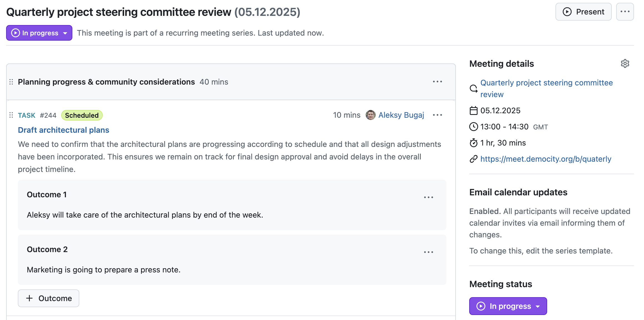Open the ellipsis menu on Outcome 1
The height and width of the screenshot is (320, 644).
click(429, 197)
